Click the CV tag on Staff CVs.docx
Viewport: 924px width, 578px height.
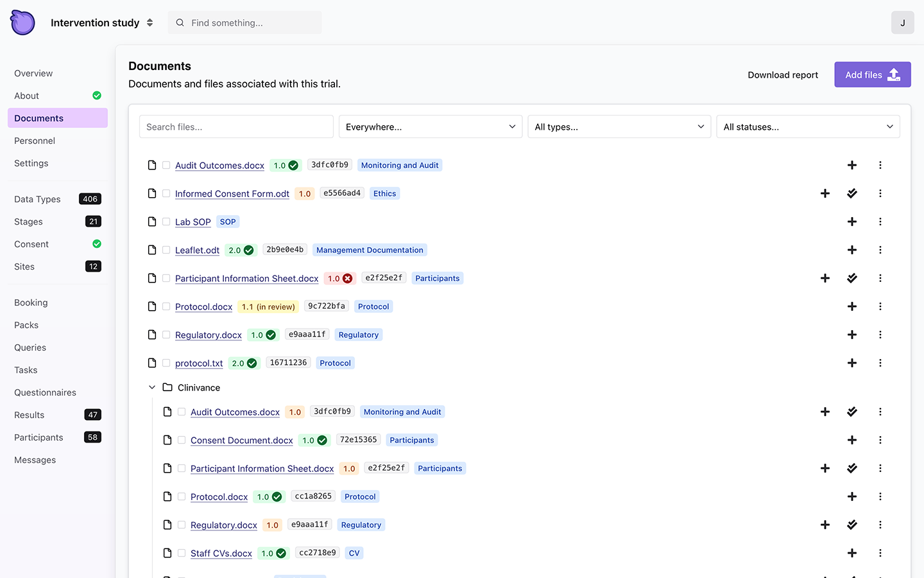(x=354, y=553)
